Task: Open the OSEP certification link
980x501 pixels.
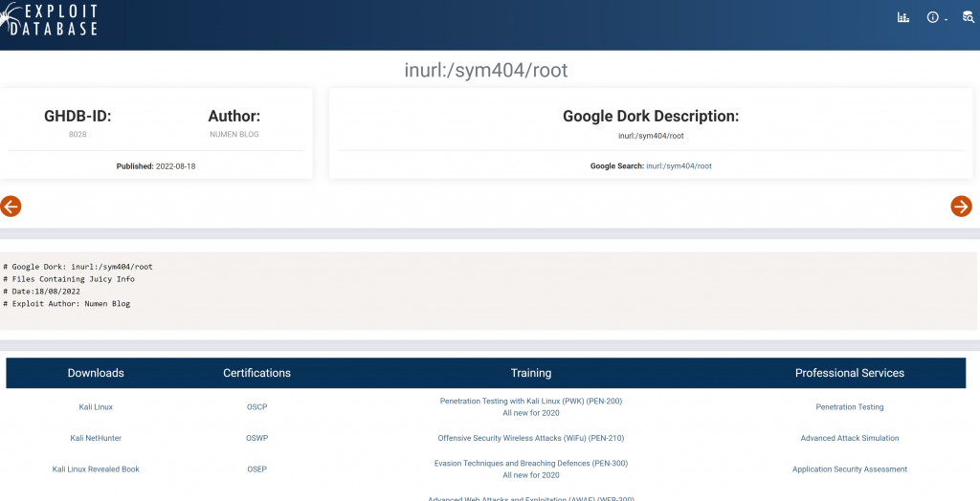Action: pos(256,469)
